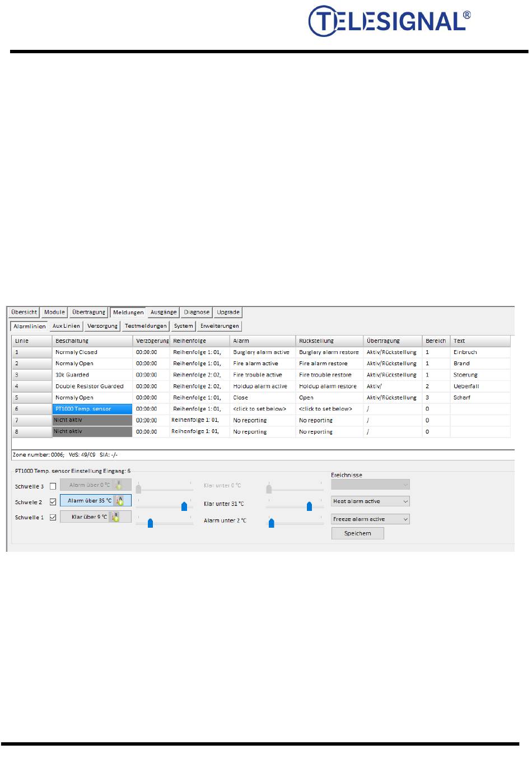The width and height of the screenshot is (532, 777).
Task: Open the disabled Ereignisse dropdown for Schwelle 3
Action: pos(370,485)
